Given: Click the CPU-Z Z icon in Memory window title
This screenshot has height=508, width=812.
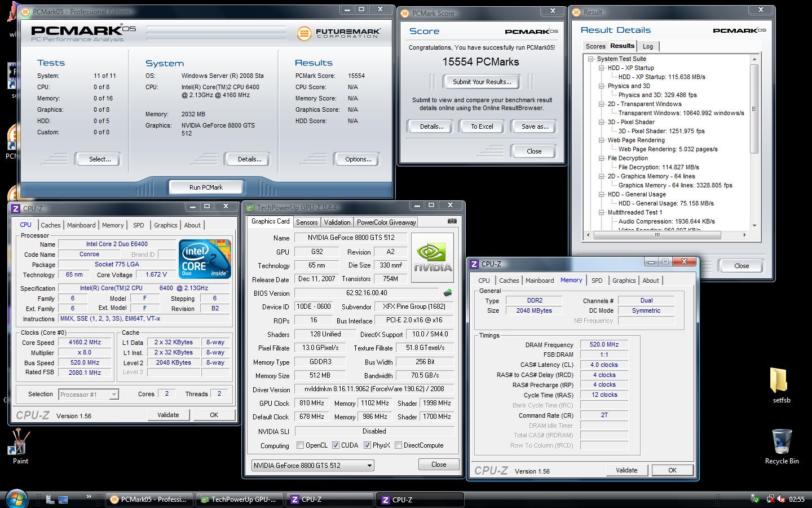Looking at the screenshot, I should (475, 264).
